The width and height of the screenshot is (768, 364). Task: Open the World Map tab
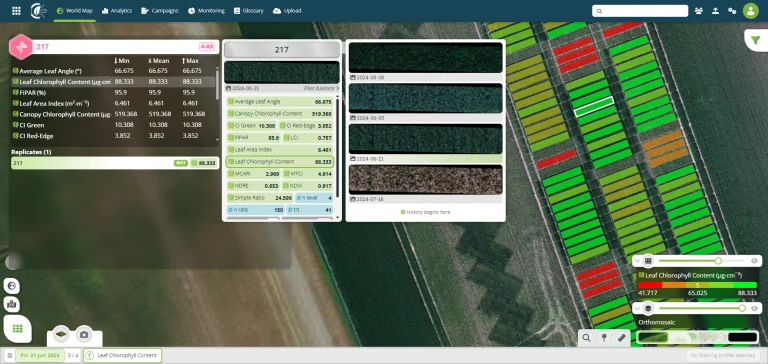tap(74, 11)
